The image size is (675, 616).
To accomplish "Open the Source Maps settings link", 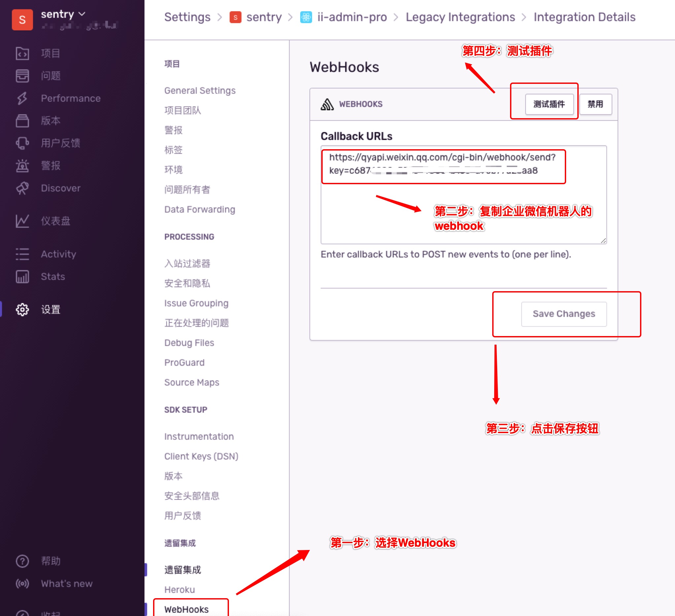I will tap(192, 382).
